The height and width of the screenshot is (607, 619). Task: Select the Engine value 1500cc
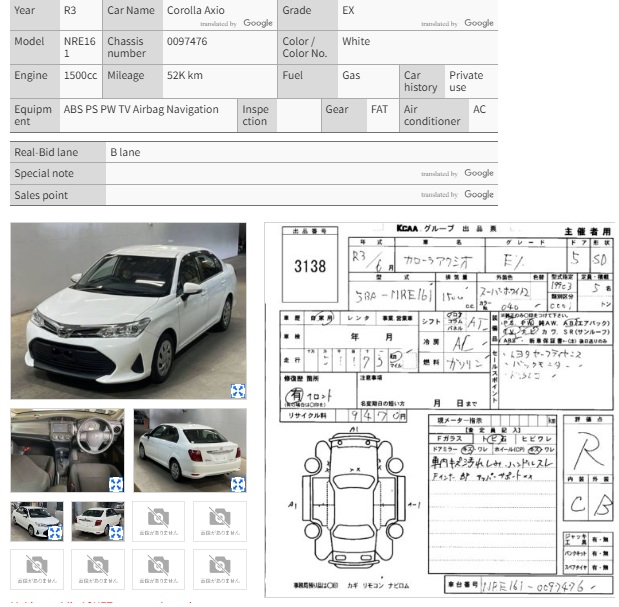(x=80, y=75)
